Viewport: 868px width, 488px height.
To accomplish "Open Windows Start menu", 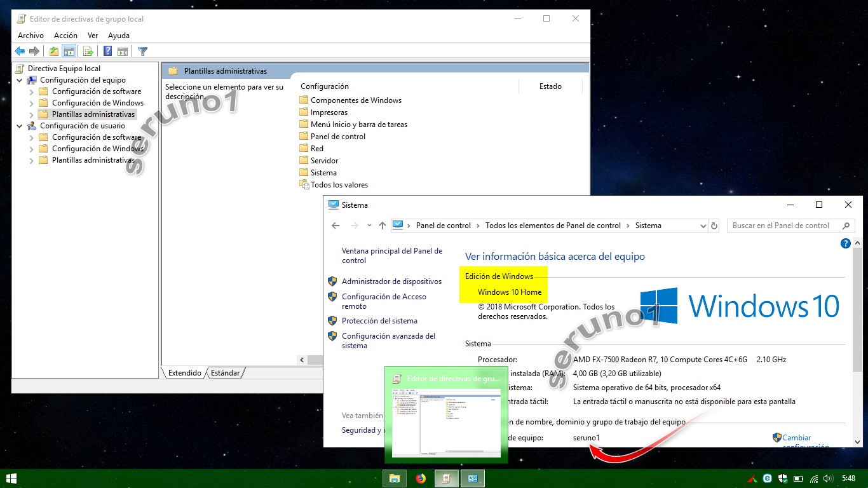I will coord(11,478).
